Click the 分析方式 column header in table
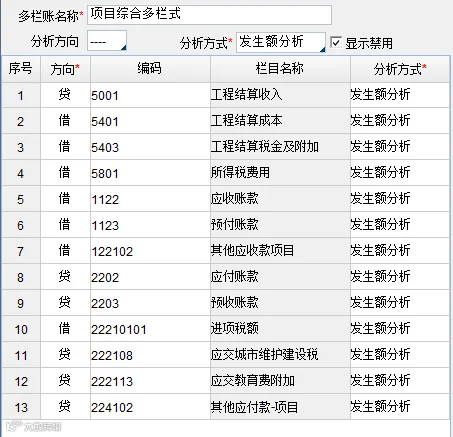Screen dimensions: 453x437 point(400,69)
